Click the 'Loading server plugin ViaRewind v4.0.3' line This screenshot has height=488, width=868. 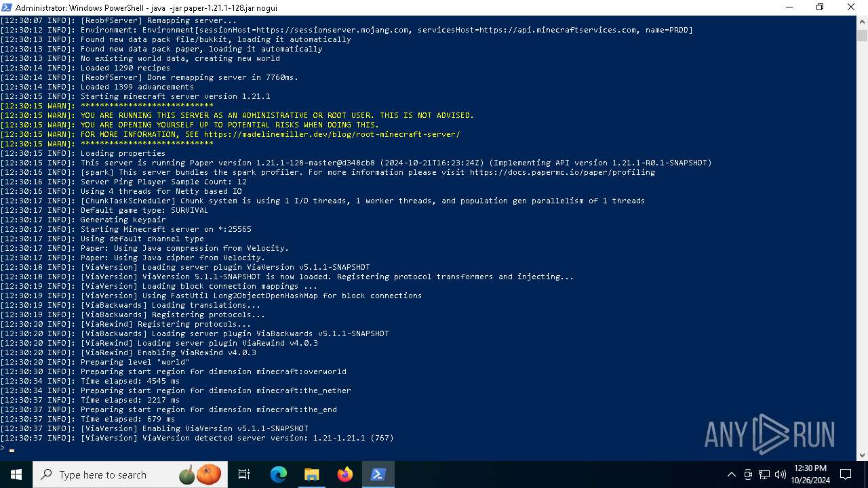coord(159,343)
